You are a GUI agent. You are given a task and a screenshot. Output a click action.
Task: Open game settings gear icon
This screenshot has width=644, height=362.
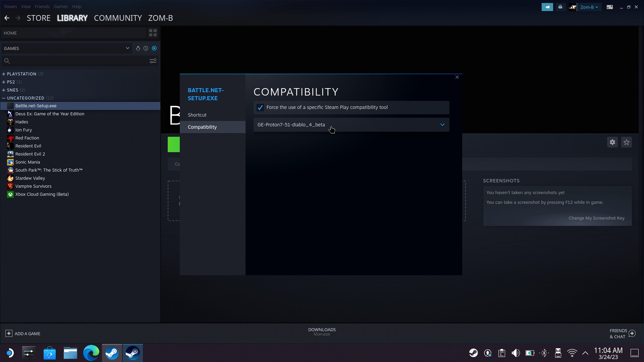tap(612, 142)
